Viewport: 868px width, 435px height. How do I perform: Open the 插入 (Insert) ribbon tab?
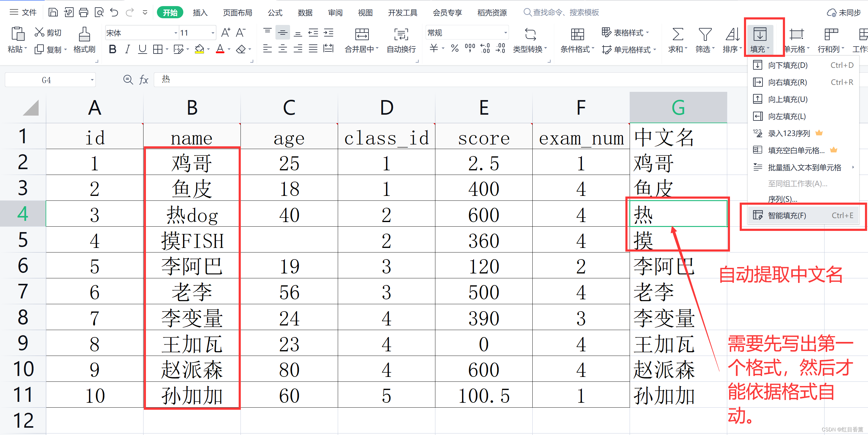coord(200,13)
